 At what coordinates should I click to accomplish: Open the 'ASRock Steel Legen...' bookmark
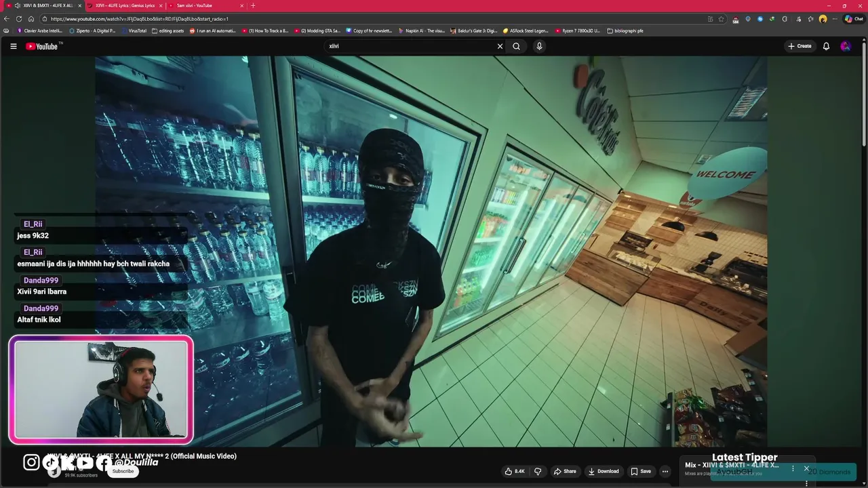[x=526, y=30]
